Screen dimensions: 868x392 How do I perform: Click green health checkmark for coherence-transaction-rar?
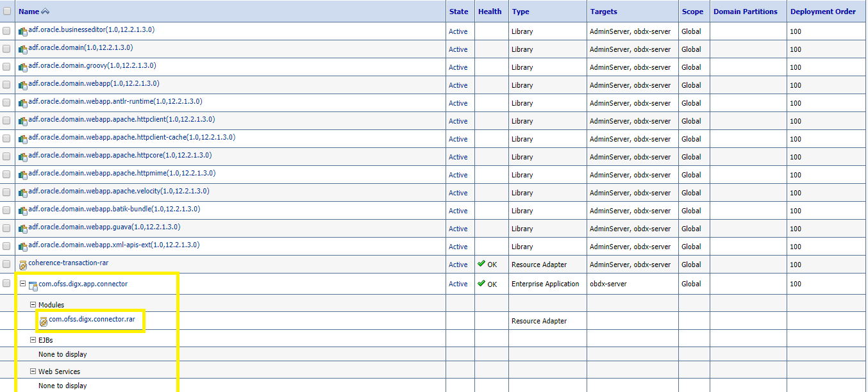(x=481, y=264)
